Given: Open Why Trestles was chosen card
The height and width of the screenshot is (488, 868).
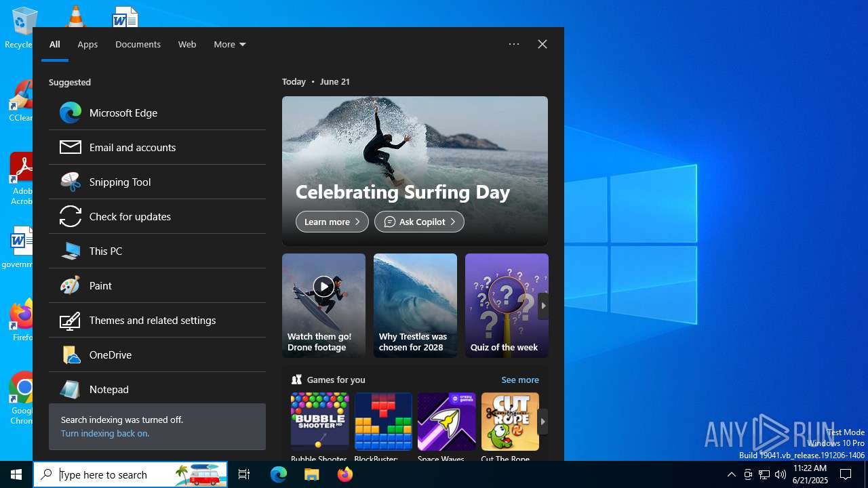Looking at the screenshot, I should (415, 305).
